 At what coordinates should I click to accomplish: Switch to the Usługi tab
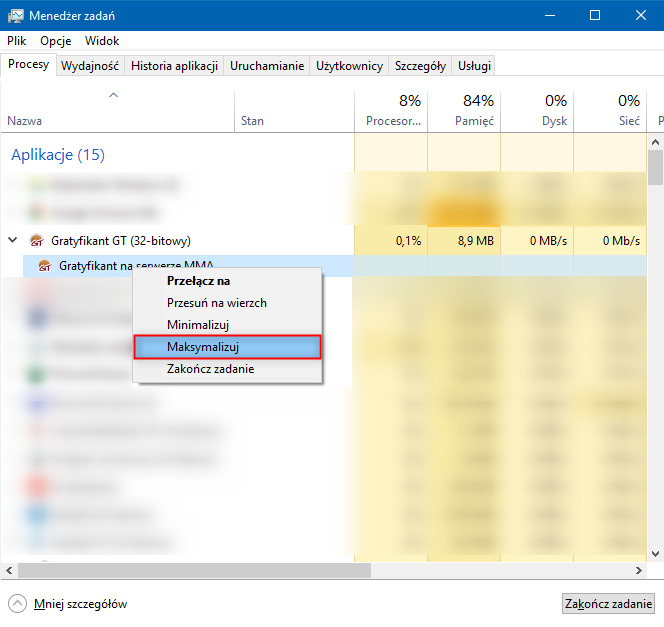pos(474,66)
